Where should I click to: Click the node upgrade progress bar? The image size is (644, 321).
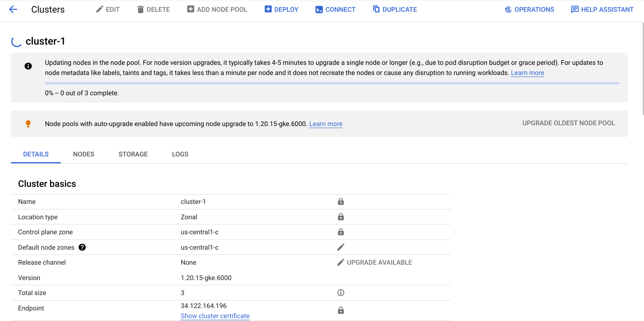click(x=332, y=83)
